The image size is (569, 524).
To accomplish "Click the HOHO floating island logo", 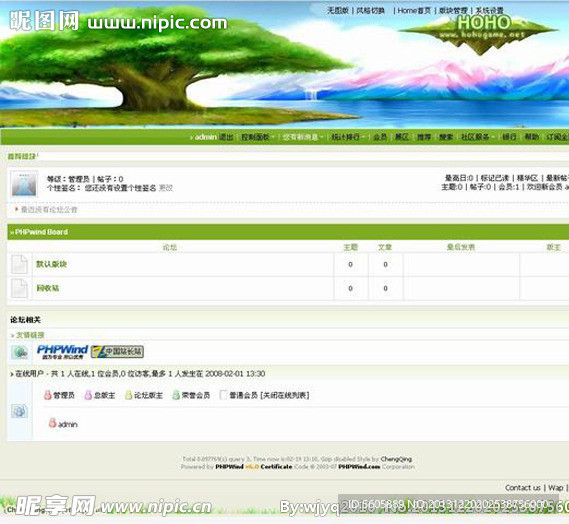I will click(479, 34).
